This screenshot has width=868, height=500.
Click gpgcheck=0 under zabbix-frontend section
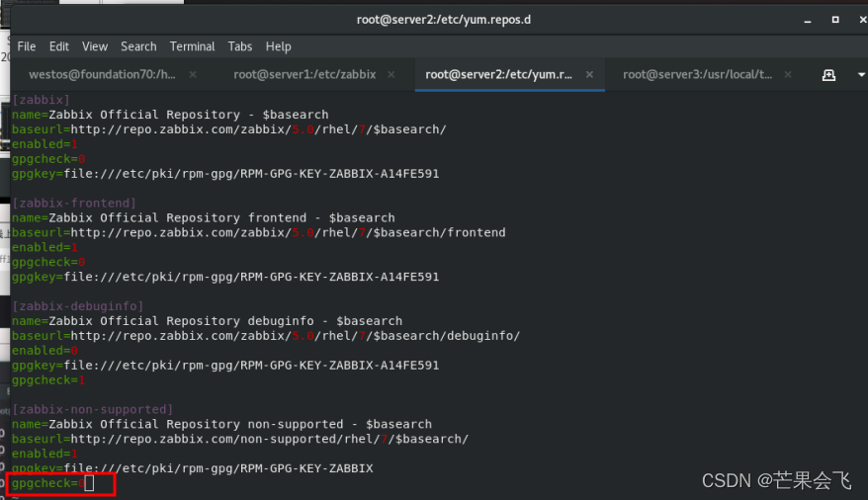(x=48, y=262)
